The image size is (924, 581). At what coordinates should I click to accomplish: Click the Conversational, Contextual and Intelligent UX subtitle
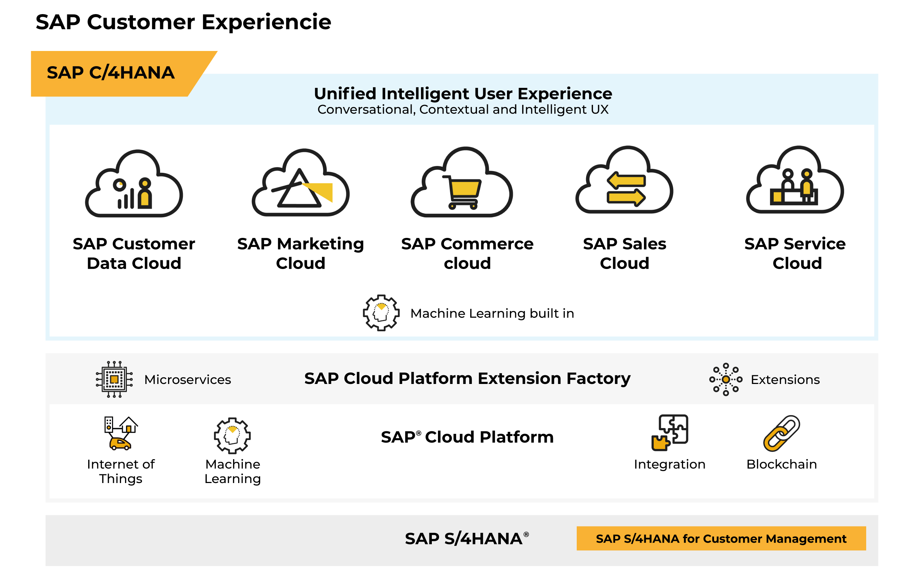tap(463, 110)
